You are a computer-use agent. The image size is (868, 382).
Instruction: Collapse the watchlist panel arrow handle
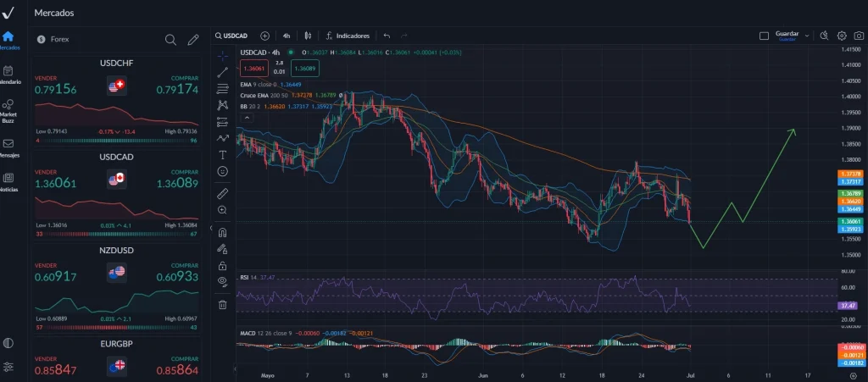(210, 228)
